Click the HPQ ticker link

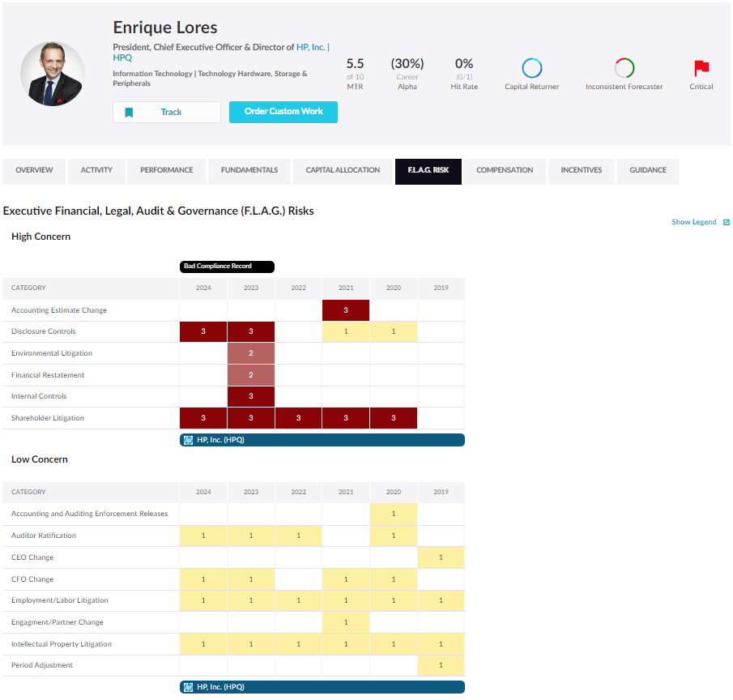[x=122, y=58]
